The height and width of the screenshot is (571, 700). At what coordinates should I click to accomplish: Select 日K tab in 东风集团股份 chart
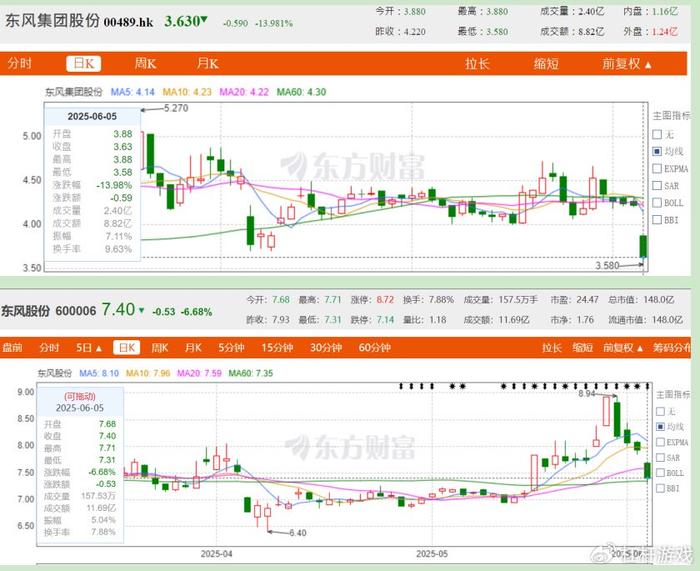[x=84, y=63]
